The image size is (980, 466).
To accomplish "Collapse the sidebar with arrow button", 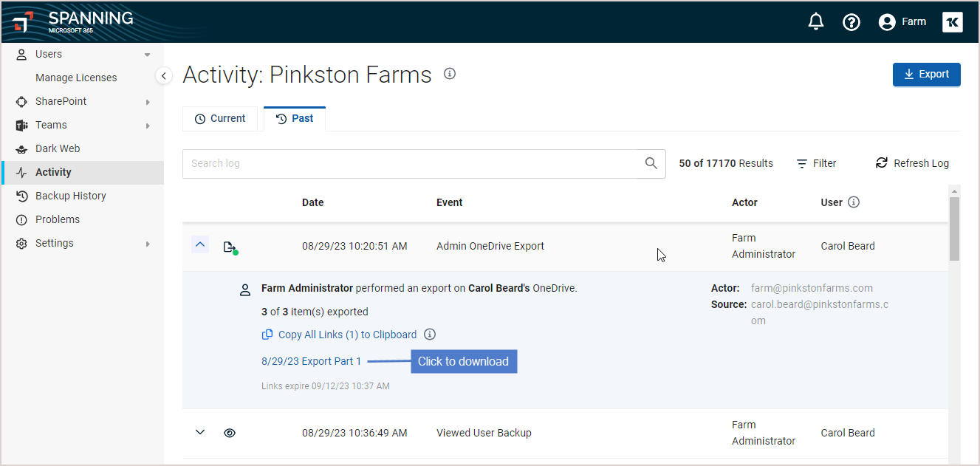I will [x=164, y=75].
